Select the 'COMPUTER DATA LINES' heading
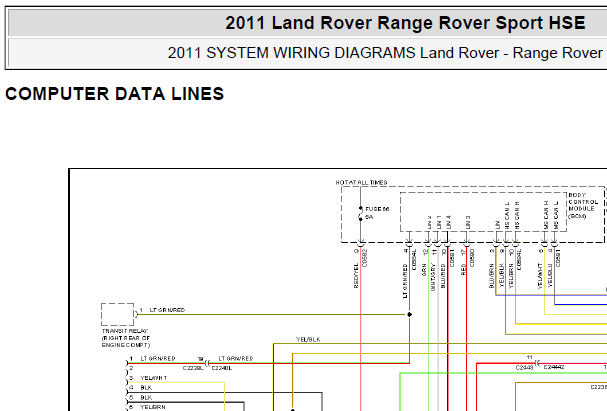The height and width of the screenshot is (411, 607). click(115, 94)
